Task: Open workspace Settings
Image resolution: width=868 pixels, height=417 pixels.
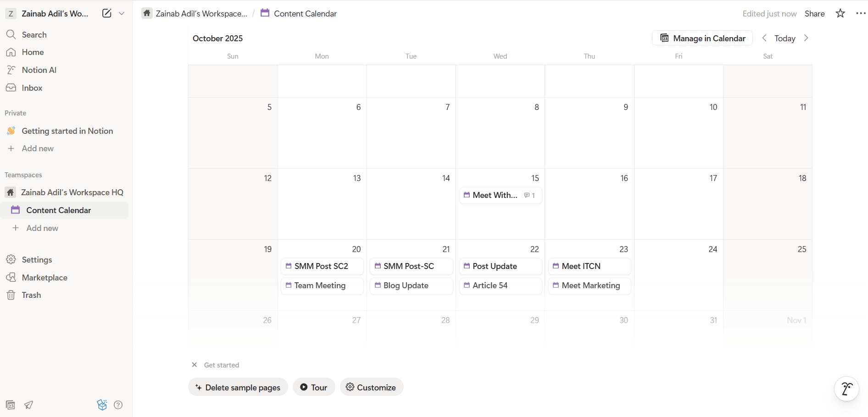Action: (x=37, y=260)
